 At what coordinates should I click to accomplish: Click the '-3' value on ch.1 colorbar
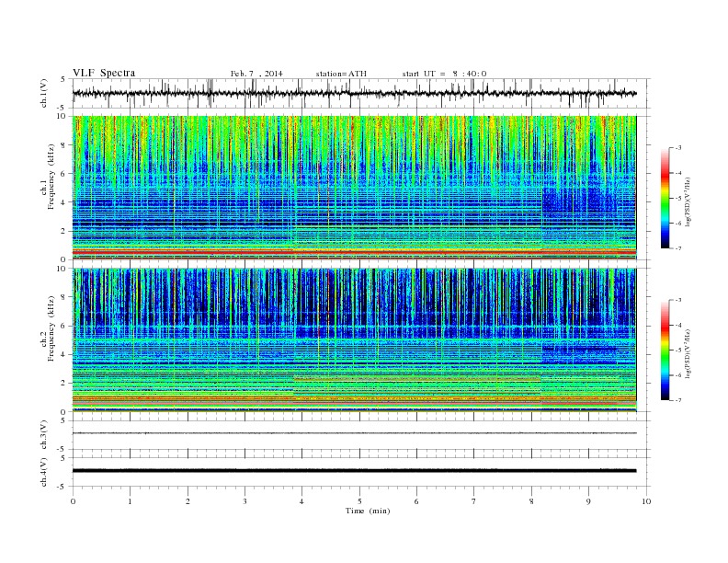(677, 148)
